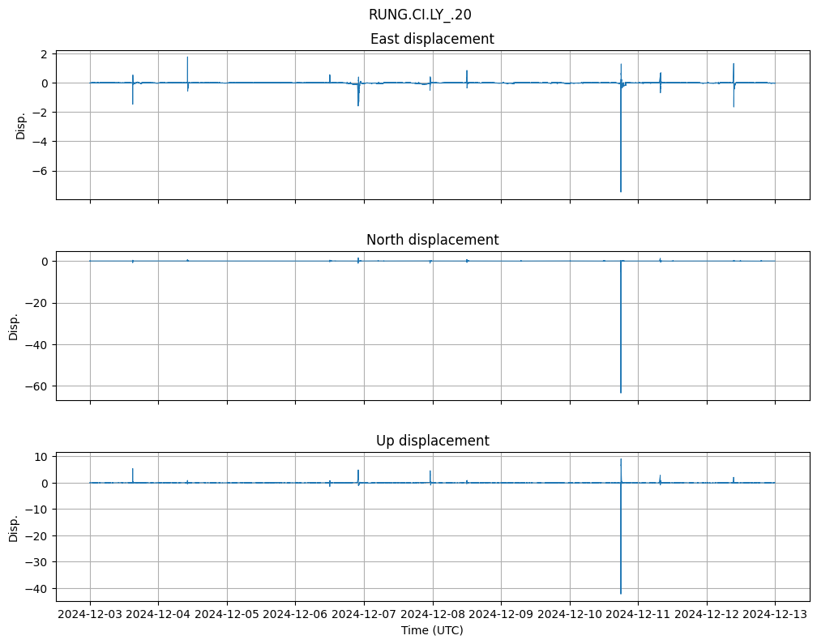Select the 2024-12-13 date tick label
Screen dimensions: 817x644
point(775,614)
